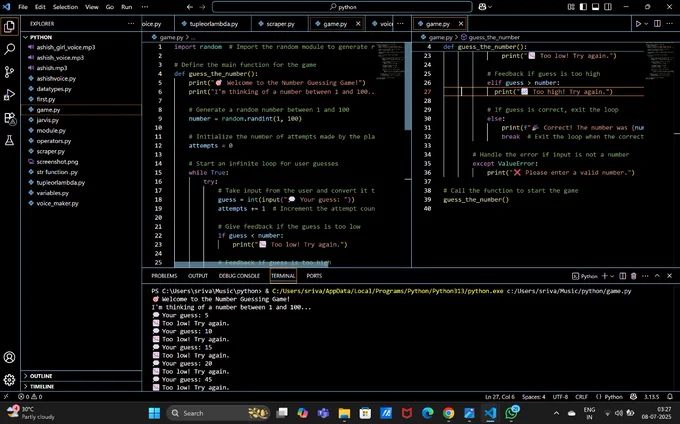This screenshot has height=424, width=680.
Task: Go back with the left arrow
Action: click(x=190, y=7)
